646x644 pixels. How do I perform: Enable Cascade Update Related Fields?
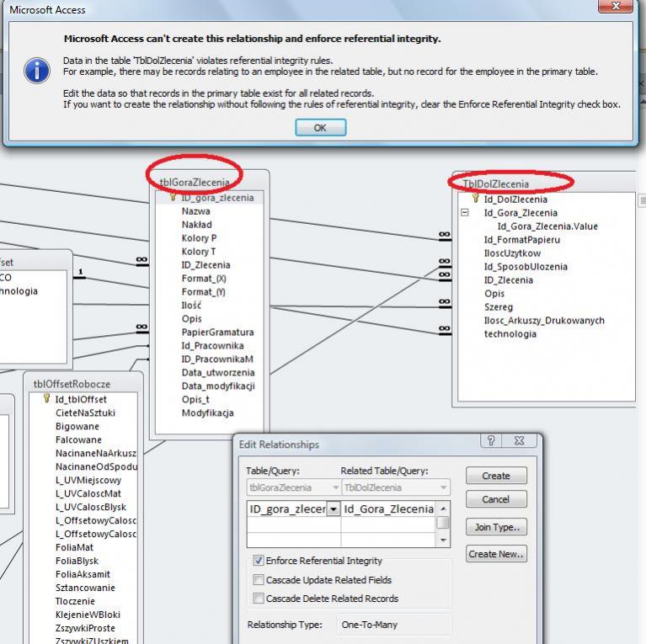pos(259,580)
